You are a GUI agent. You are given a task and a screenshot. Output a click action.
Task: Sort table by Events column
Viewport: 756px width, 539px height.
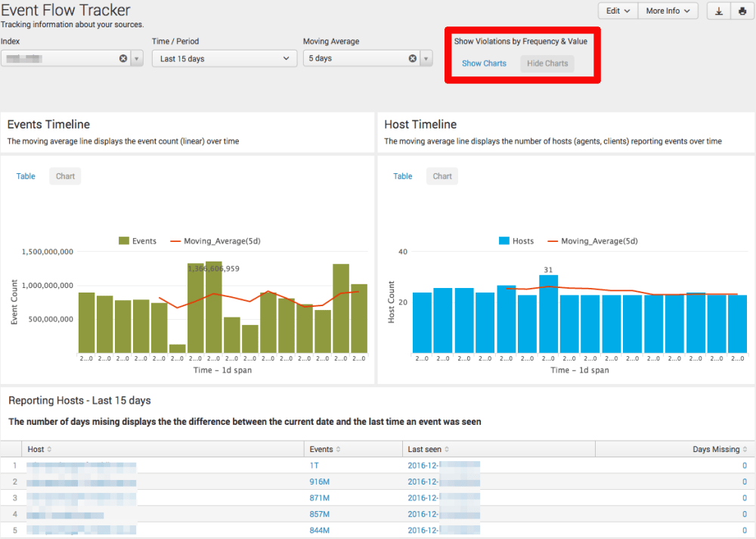tap(325, 450)
